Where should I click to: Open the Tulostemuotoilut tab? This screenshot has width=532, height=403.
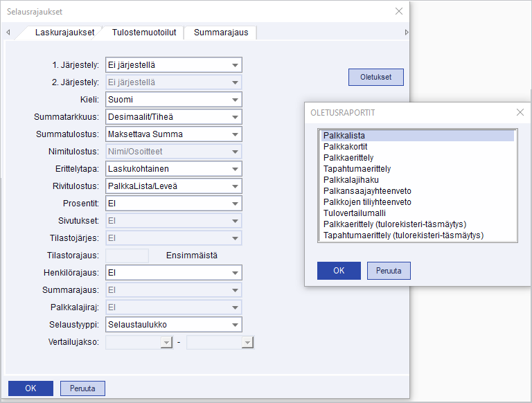tap(144, 33)
